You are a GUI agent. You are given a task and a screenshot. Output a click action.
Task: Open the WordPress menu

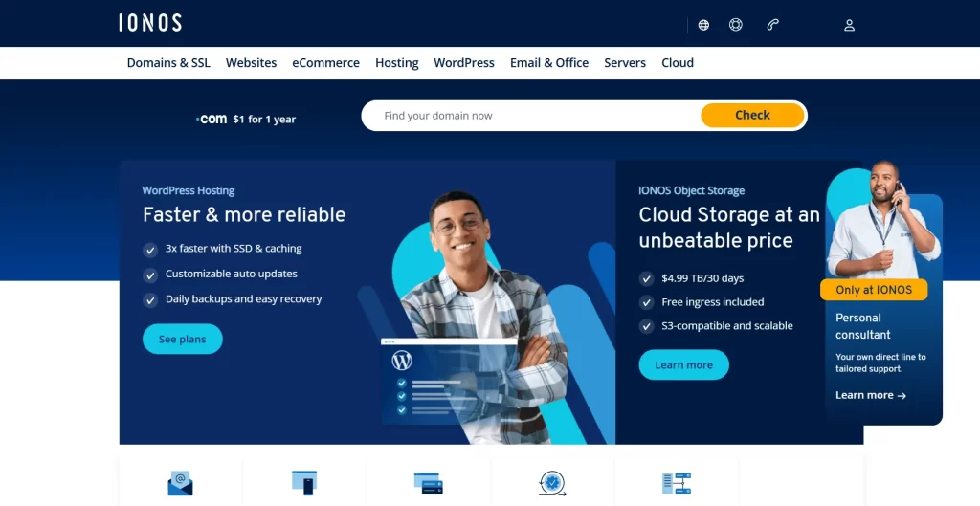464,62
